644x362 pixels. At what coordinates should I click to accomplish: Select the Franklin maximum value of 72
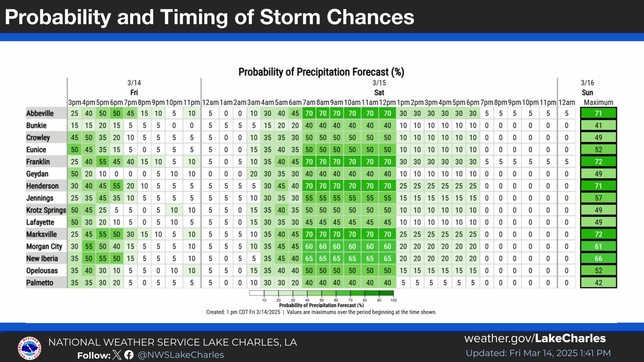click(x=598, y=162)
